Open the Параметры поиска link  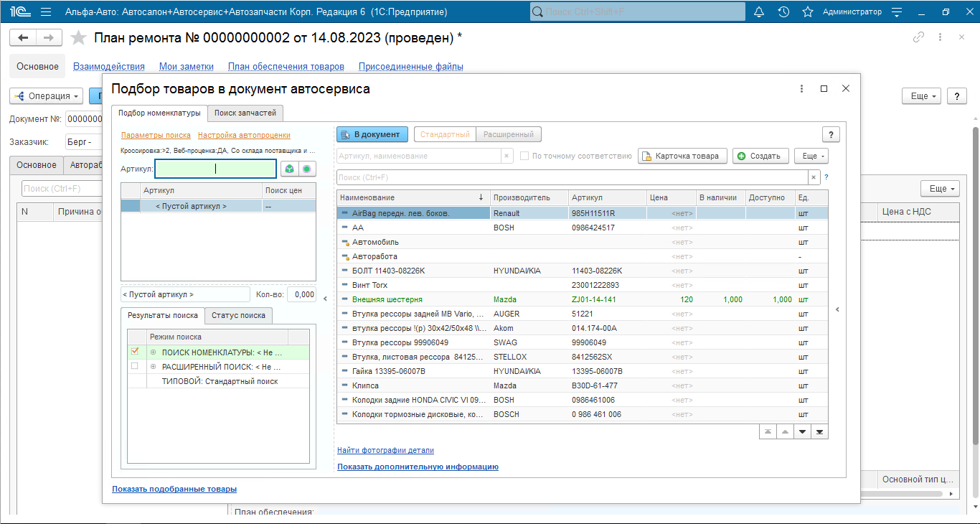[156, 135]
